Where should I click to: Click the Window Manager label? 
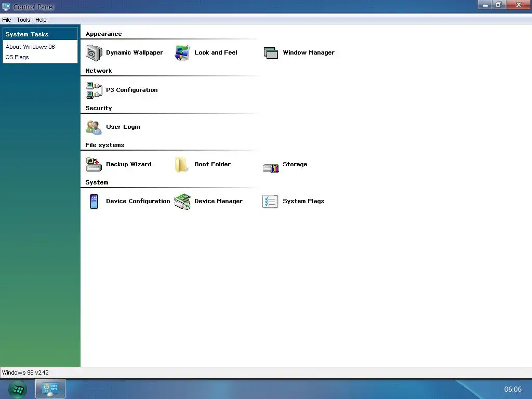309,52
